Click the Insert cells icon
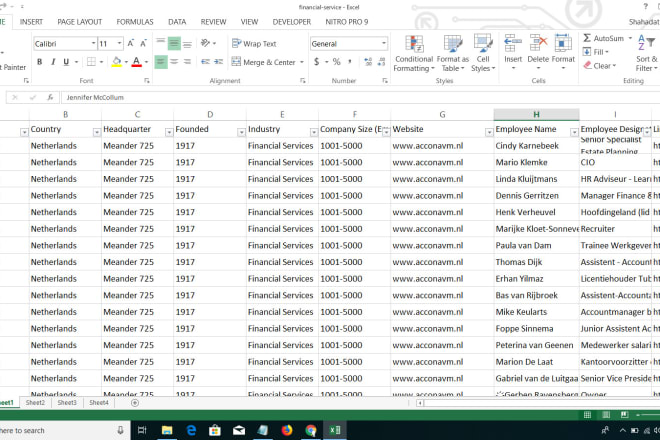Screen dimensions: 660x440 coord(513,43)
